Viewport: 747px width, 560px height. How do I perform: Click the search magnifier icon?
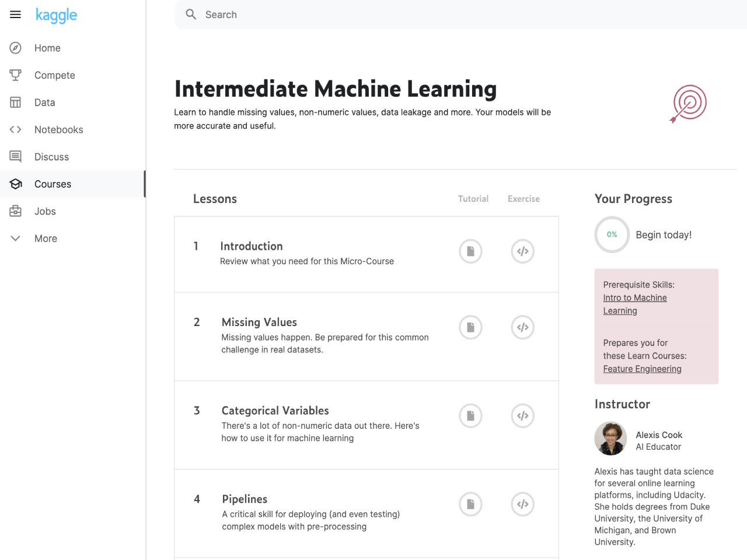pyautogui.click(x=191, y=15)
